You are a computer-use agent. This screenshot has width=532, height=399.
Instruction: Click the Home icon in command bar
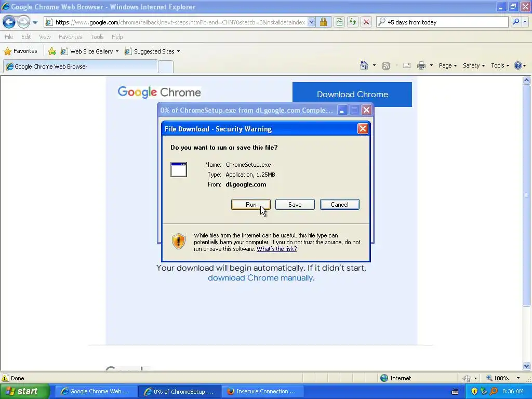point(364,65)
